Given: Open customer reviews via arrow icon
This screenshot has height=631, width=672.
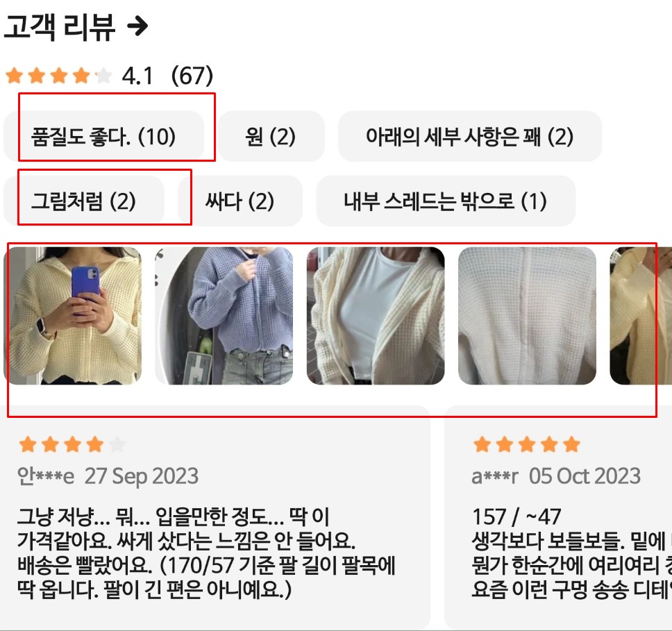Looking at the screenshot, I should click(137, 26).
